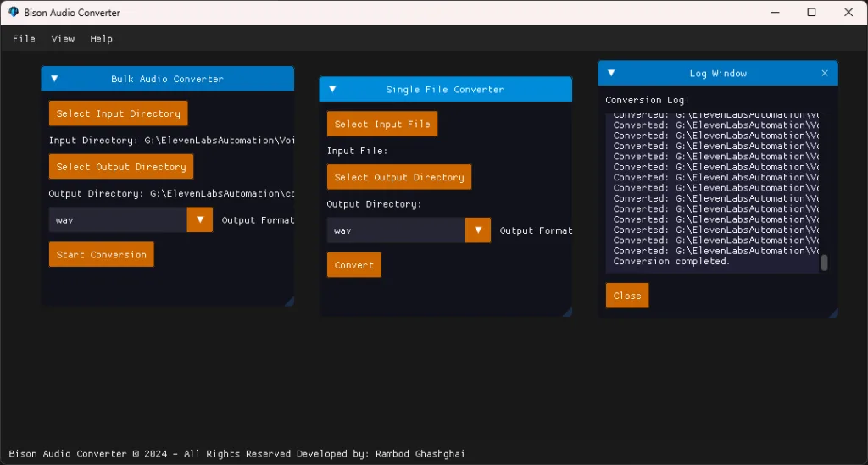Open output format dropdown arrow in Bulk Audio Converter
The image size is (868, 465).
(200, 219)
